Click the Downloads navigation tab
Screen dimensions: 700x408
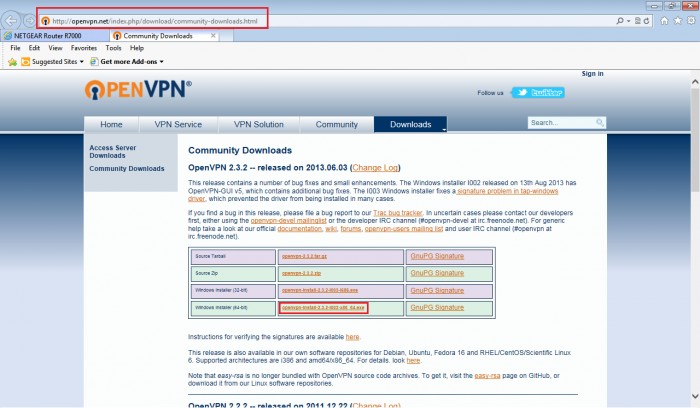(x=410, y=125)
